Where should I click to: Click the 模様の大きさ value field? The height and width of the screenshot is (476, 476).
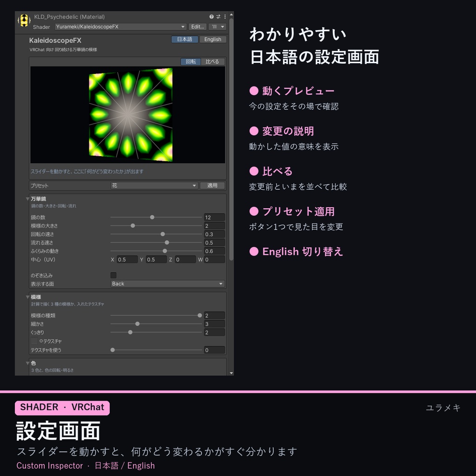tap(214, 226)
